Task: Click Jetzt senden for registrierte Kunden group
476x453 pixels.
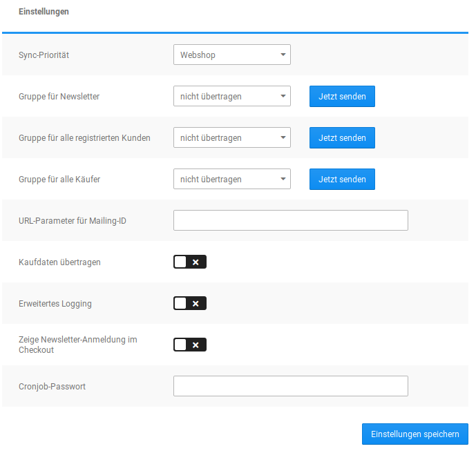Action: 342,137
